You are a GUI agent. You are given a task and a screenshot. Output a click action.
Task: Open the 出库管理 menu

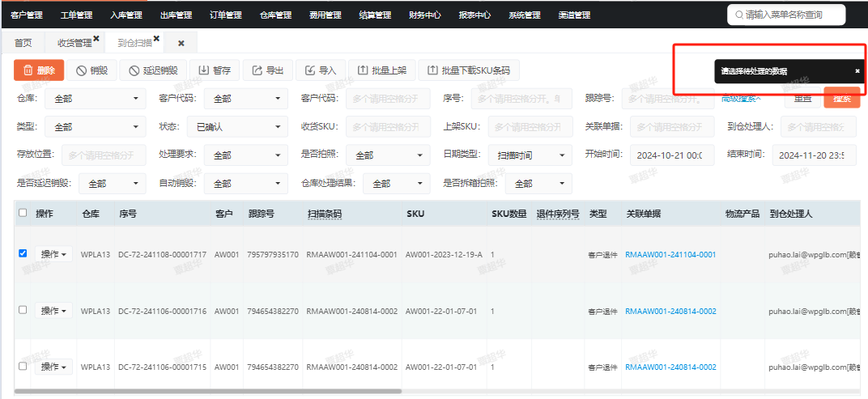(176, 15)
